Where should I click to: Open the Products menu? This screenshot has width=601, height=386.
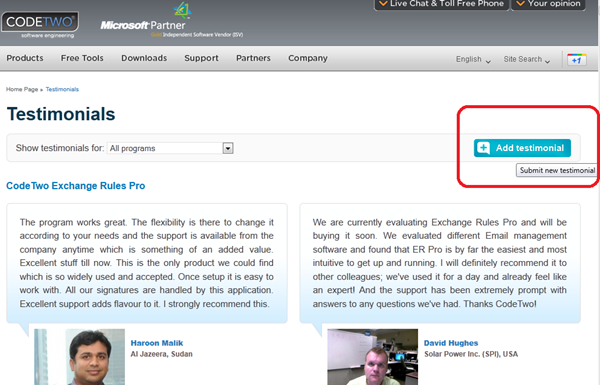point(25,58)
